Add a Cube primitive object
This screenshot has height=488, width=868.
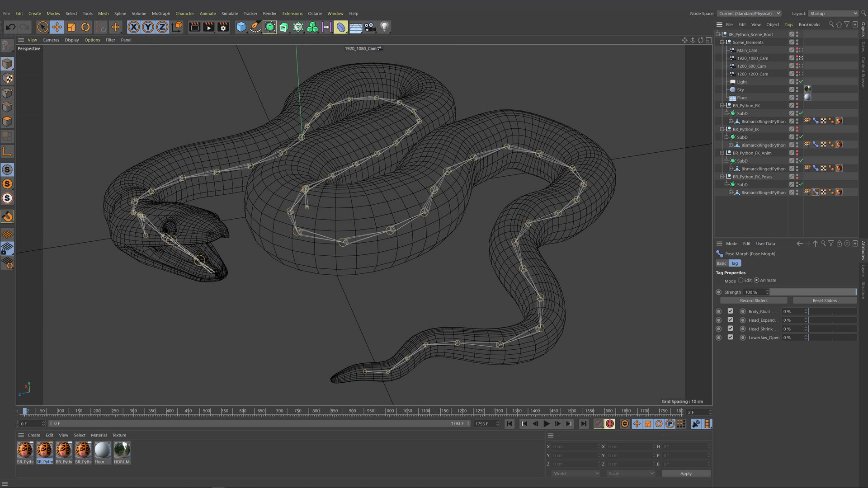coord(241,27)
